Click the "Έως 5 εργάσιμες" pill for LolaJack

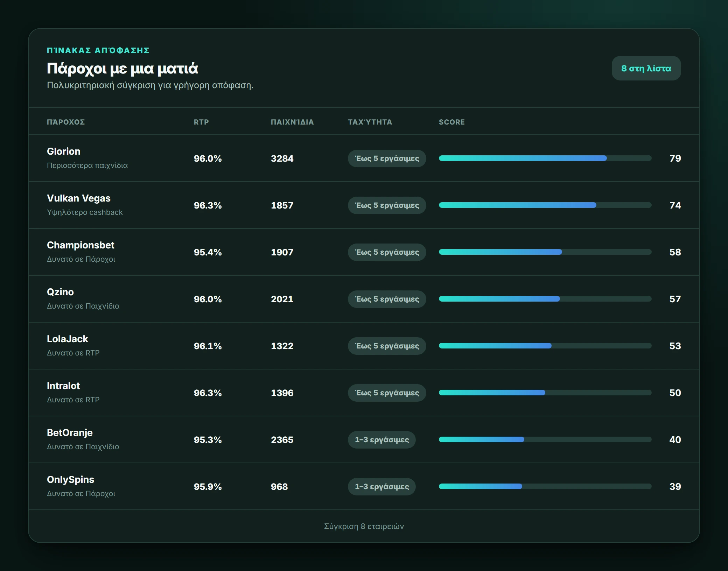(x=387, y=346)
